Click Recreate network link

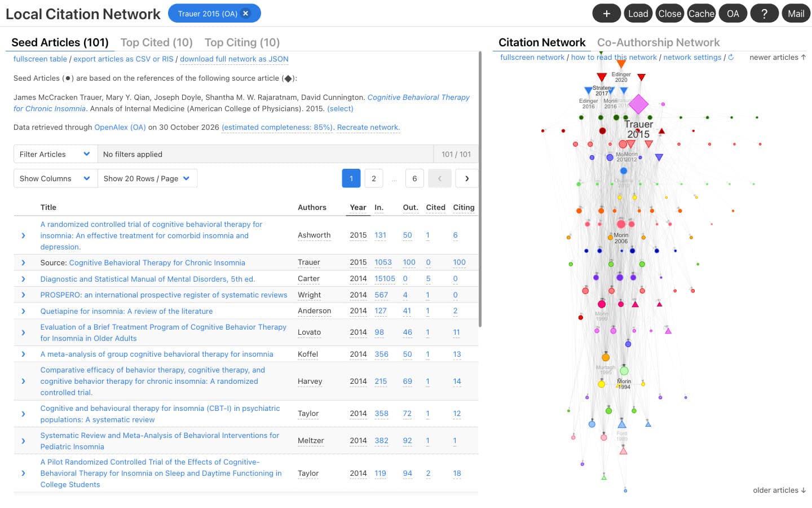[368, 128]
